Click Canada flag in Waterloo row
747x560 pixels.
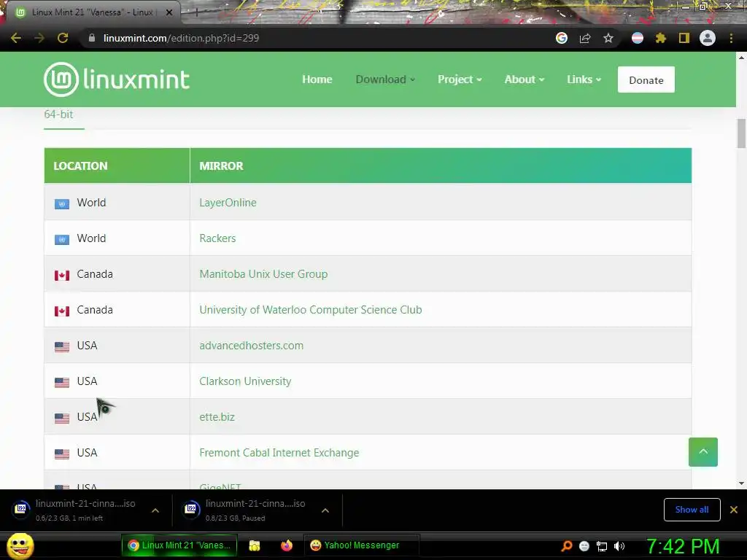[x=62, y=311]
